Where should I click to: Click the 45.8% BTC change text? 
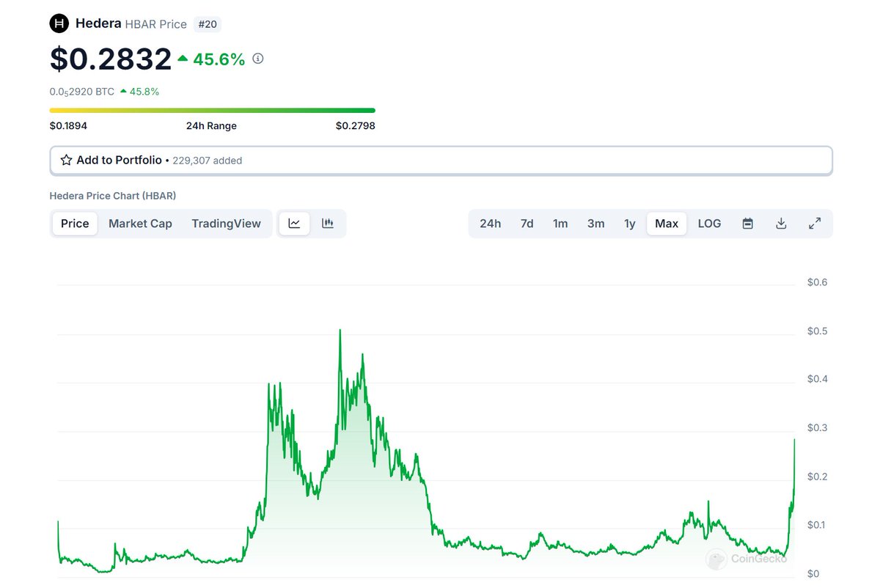pyautogui.click(x=144, y=92)
